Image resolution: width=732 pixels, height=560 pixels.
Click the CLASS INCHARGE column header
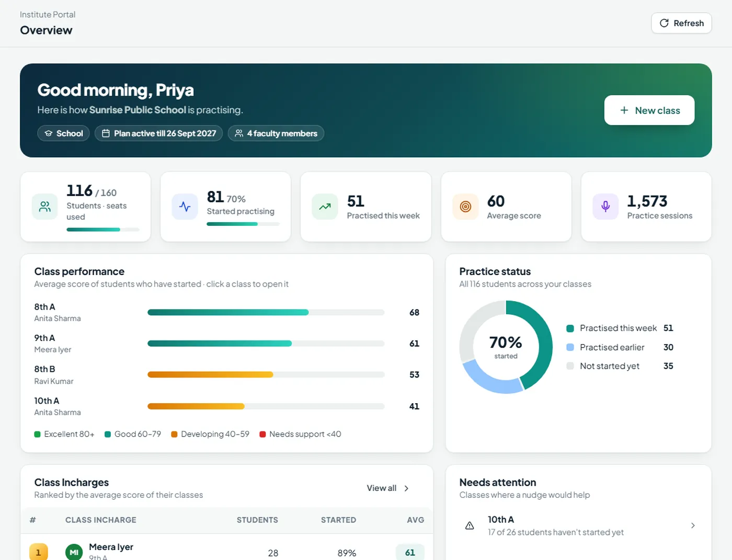(x=101, y=520)
